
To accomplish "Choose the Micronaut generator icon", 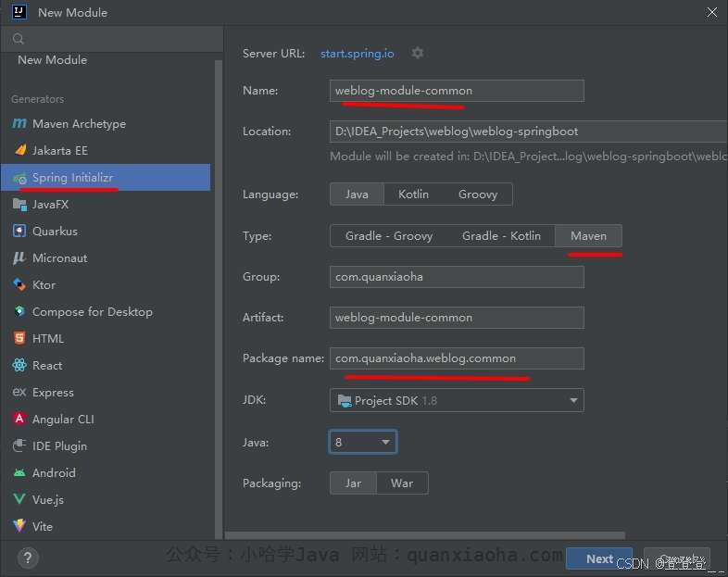I will 19,257.
